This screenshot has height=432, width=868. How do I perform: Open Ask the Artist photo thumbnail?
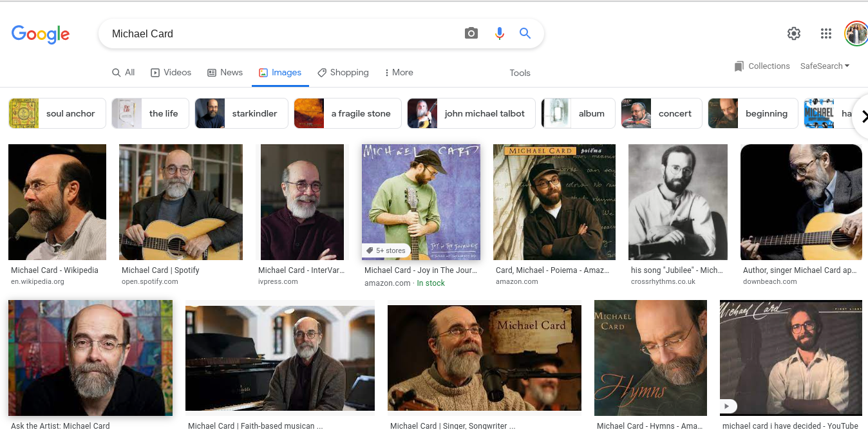(x=90, y=358)
